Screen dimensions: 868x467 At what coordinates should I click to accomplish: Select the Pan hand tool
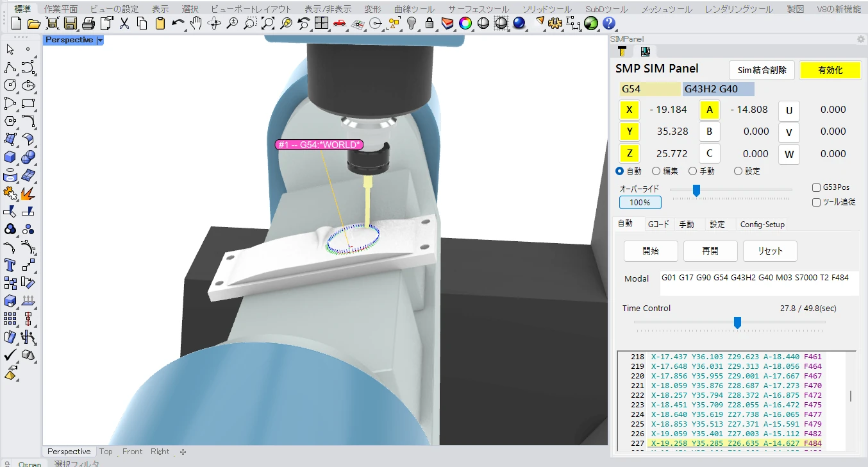click(x=196, y=24)
